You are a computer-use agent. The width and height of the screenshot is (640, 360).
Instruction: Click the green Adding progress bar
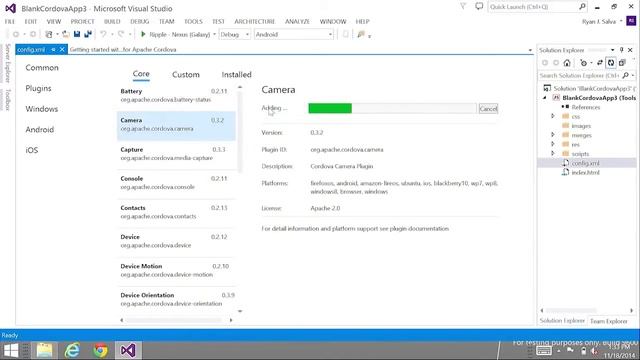coord(330,108)
